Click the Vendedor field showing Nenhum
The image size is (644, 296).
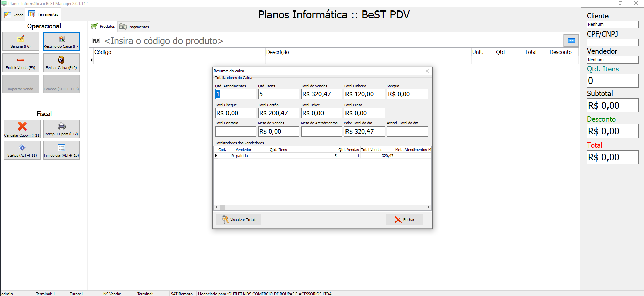pos(613,60)
